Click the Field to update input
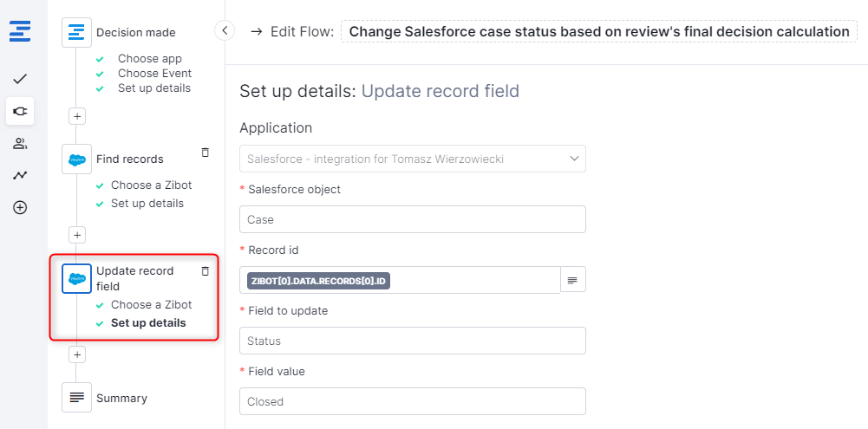868x429 pixels. pos(412,341)
